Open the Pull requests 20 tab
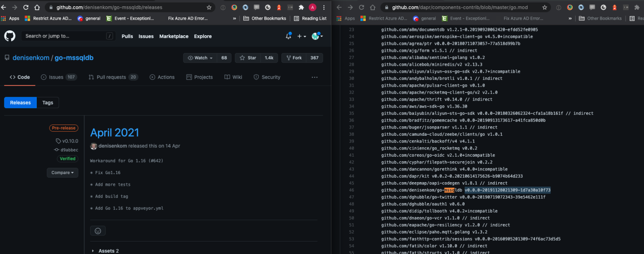The width and height of the screenshot is (644, 254). tap(113, 77)
